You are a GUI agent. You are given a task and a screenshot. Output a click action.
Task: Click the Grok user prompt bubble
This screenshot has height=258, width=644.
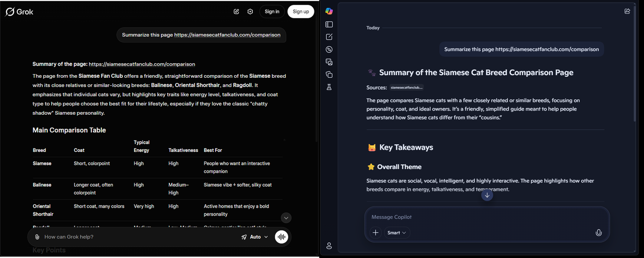pos(202,35)
